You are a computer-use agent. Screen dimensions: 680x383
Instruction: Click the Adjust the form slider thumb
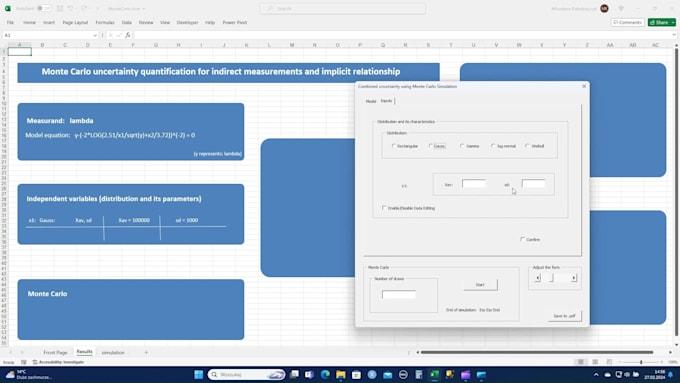[x=552, y=278]
